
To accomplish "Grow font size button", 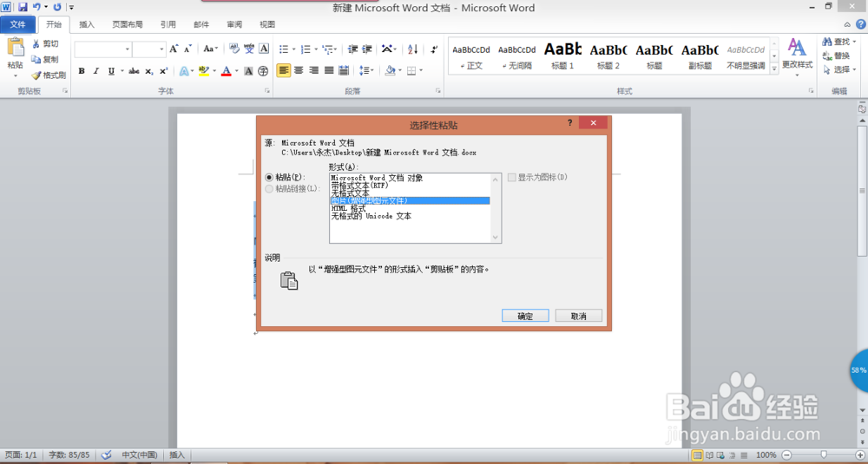I will [174, 49].
